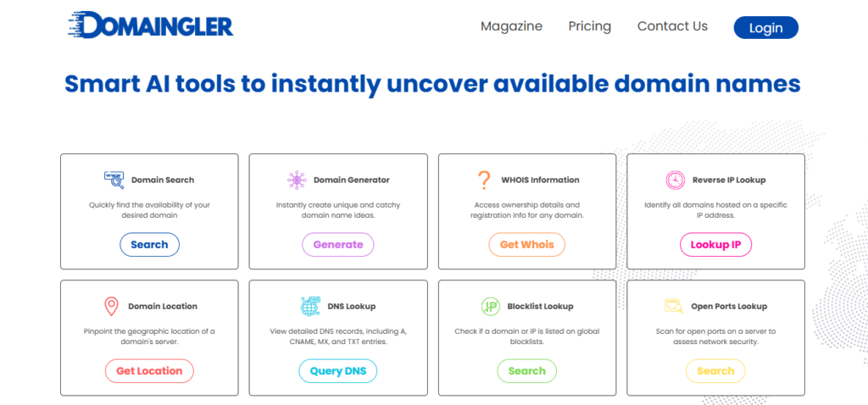
Task: Click the Domain Location heading
Action: point(163,306)
